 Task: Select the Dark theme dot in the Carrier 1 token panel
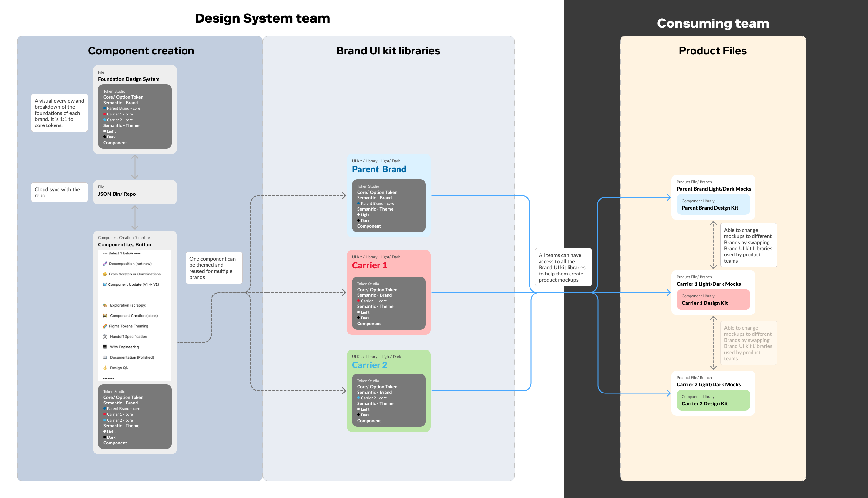click(x=358, y=318)
